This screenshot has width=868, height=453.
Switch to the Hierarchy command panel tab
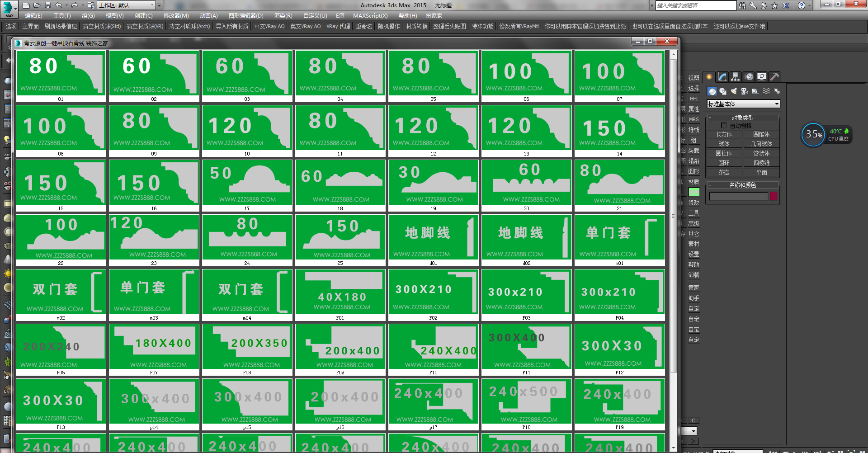pos(736,77)
